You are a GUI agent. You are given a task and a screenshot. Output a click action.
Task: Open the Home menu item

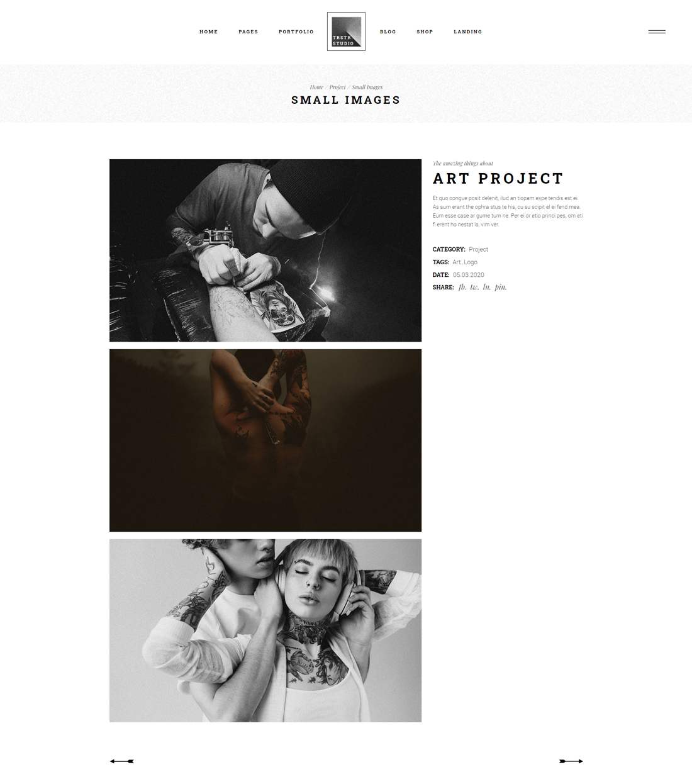click(209, 31)
